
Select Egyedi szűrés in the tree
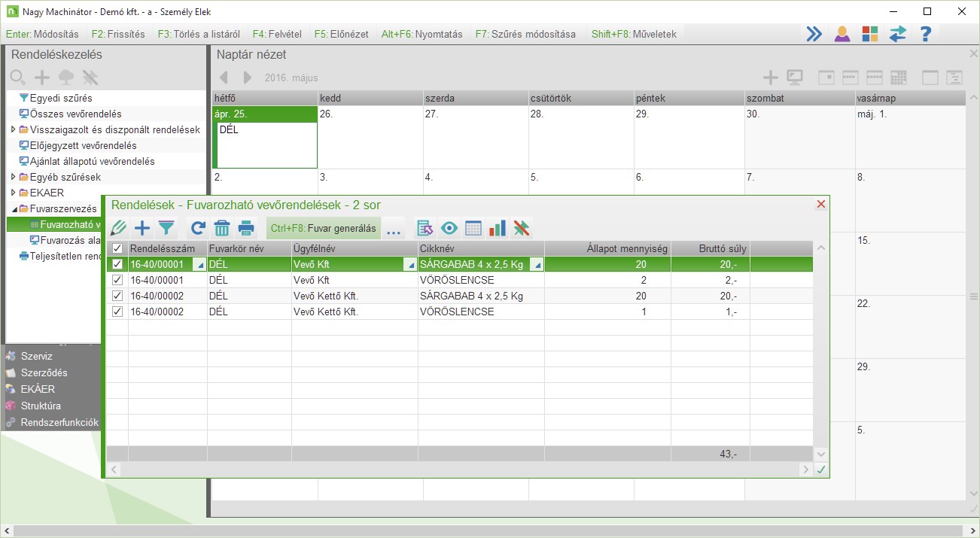point(61,98)
